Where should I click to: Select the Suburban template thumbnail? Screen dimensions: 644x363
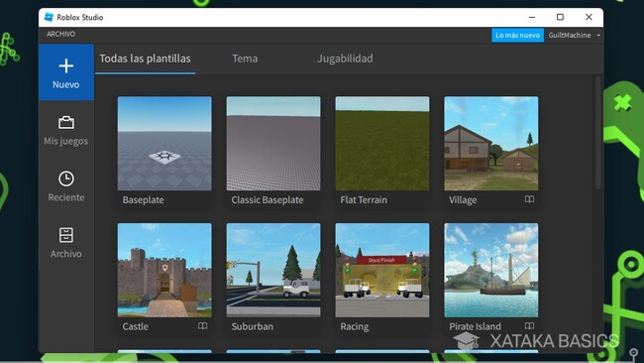point(273,270)
